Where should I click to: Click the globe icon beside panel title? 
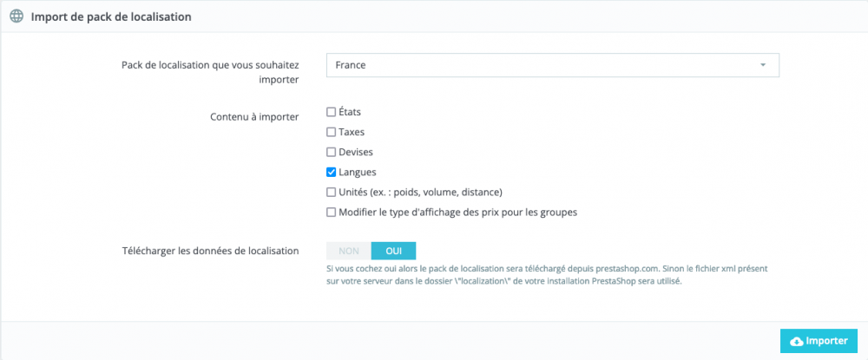(17, 16)
